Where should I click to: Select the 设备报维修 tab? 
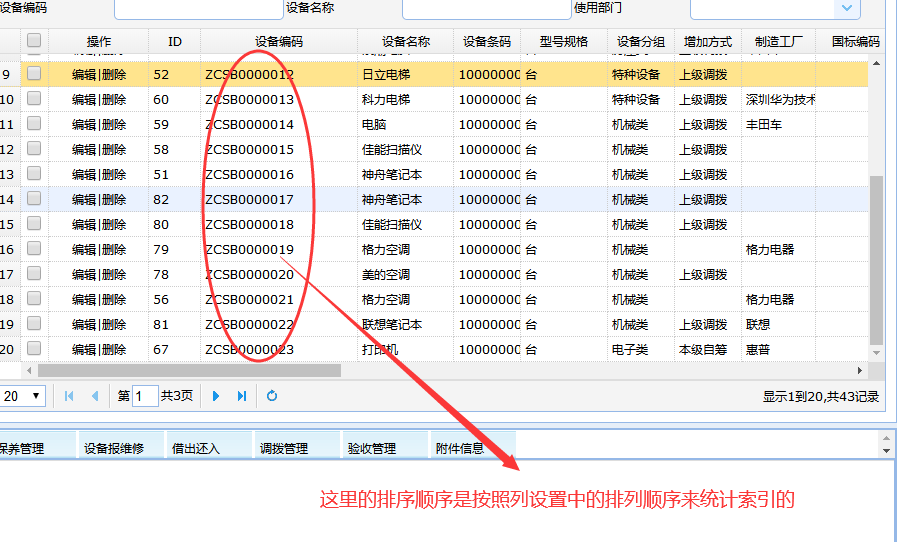[114, 449]
